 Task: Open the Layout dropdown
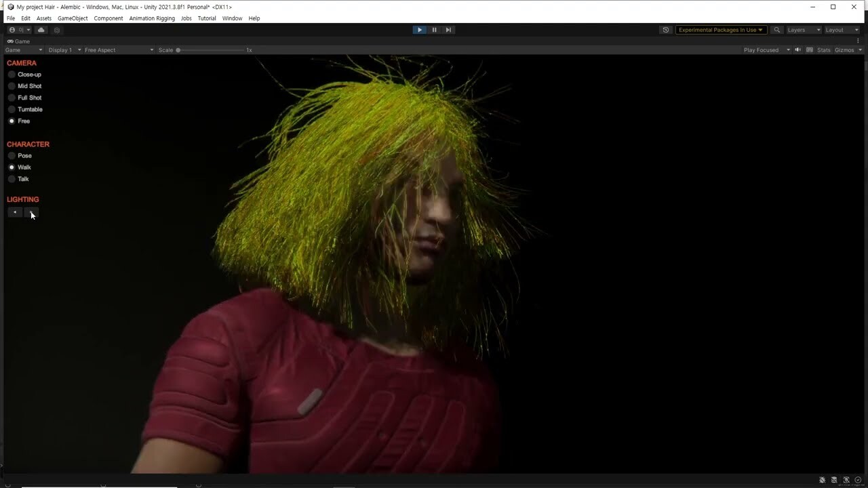coord(841,30)
